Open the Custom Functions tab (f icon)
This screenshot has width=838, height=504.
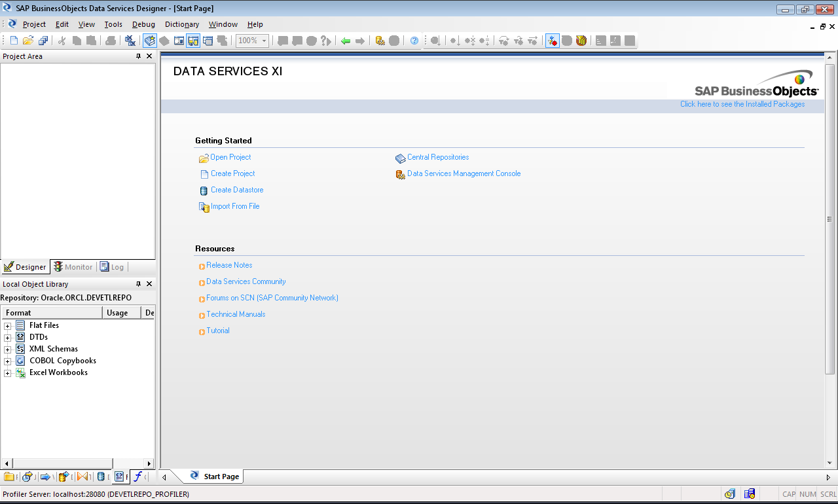pos(139,477)
